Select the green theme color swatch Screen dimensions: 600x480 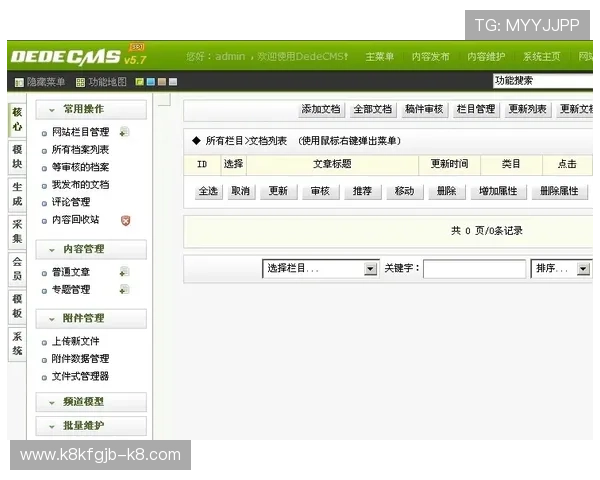[x=139, y=82]
